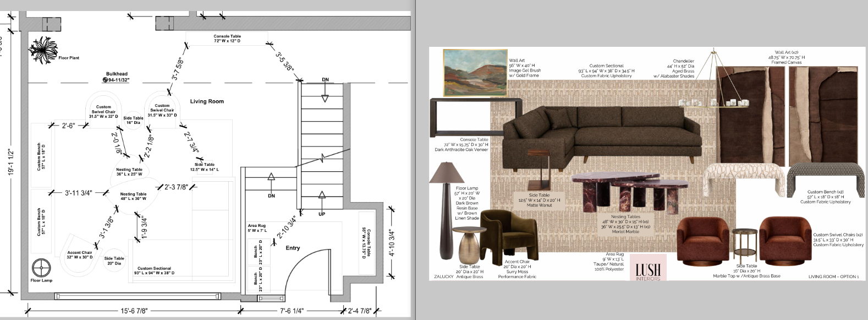Select the Floor Lamp circle symbol on the plan
The width and height of the screenshot is (868, 320).
coord(41,268)
